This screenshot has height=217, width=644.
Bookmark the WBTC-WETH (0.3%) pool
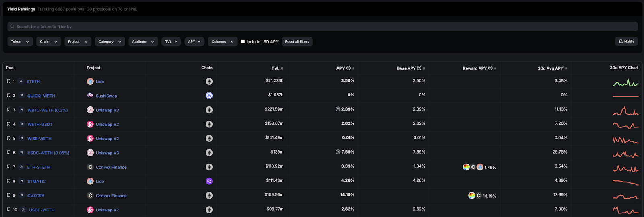pyautogui.click(x=8, y=110)
